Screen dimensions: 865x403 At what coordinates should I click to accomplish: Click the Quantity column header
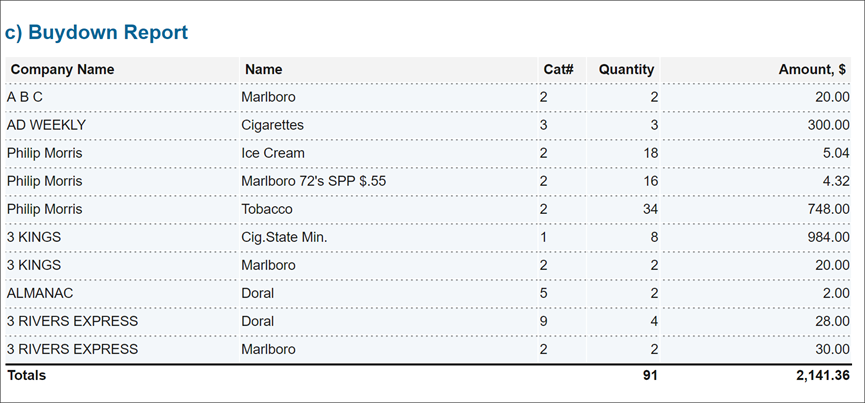tap(626, 69)
